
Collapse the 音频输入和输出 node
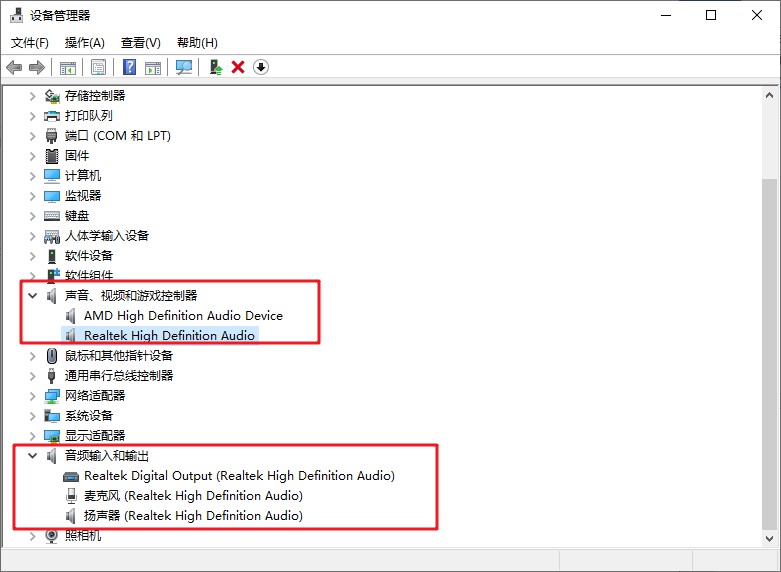(x=32, y=455)
